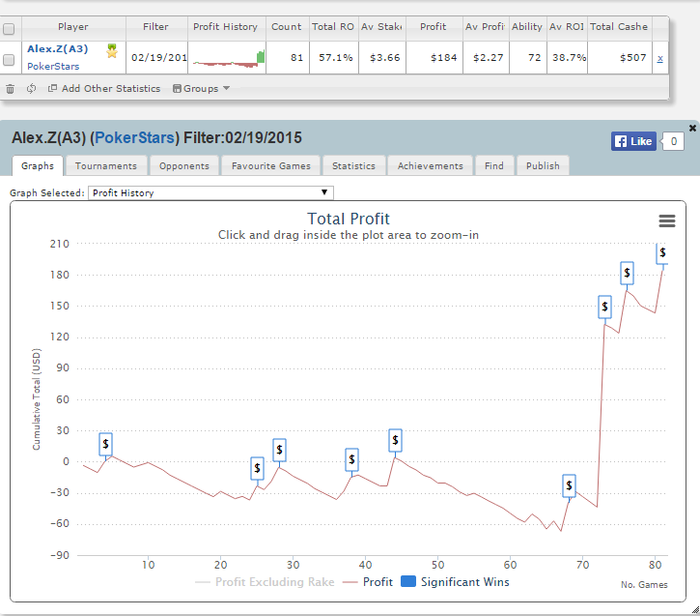
Task: Open the chart hamburger menu icon
Action: 666,221
